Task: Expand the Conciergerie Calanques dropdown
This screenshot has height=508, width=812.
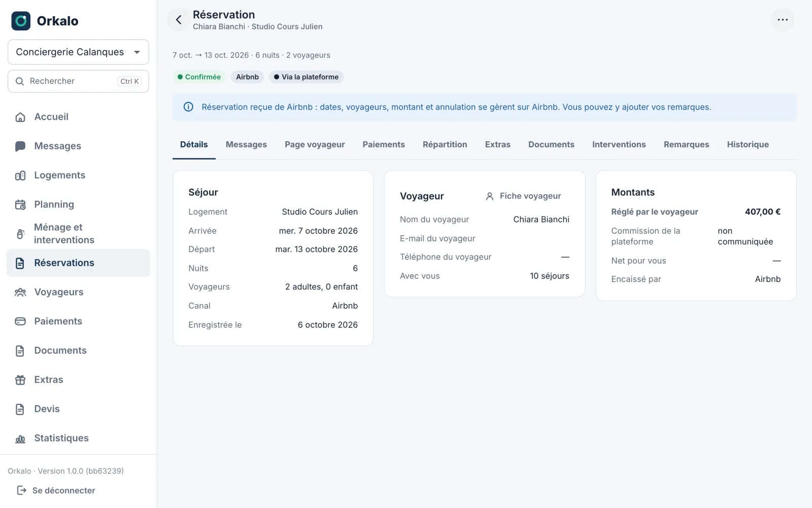Action: 78,52
